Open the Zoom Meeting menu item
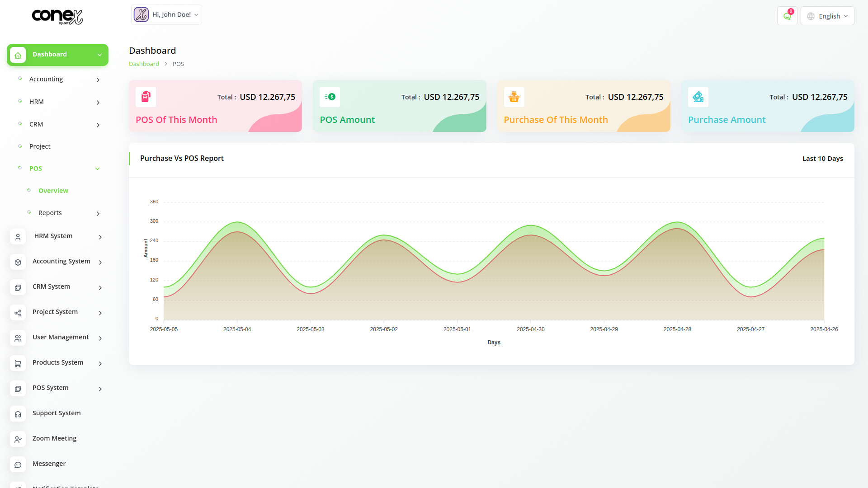 point(54,438)
